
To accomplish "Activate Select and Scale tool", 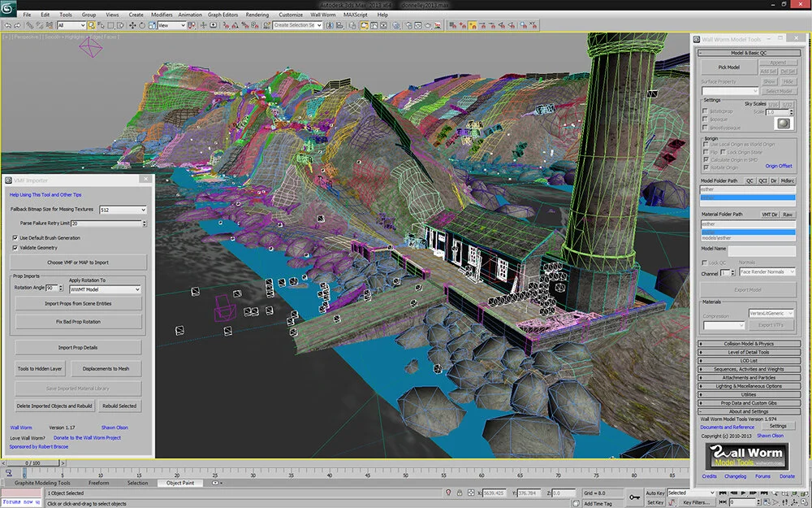I will tap(152, 25).
